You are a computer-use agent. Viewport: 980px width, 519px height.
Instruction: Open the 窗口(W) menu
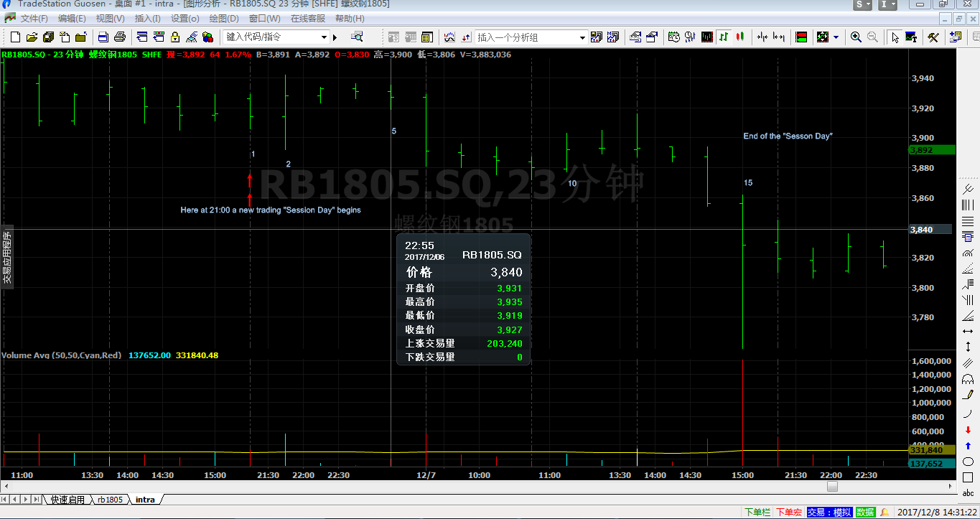point(265,19)
